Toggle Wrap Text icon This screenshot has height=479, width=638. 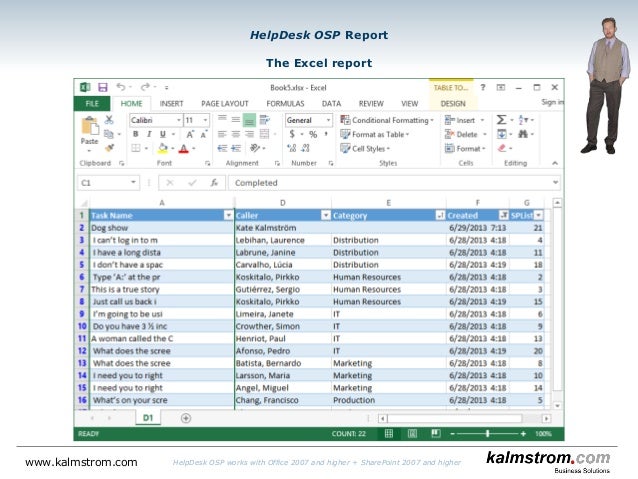(264, 120)
